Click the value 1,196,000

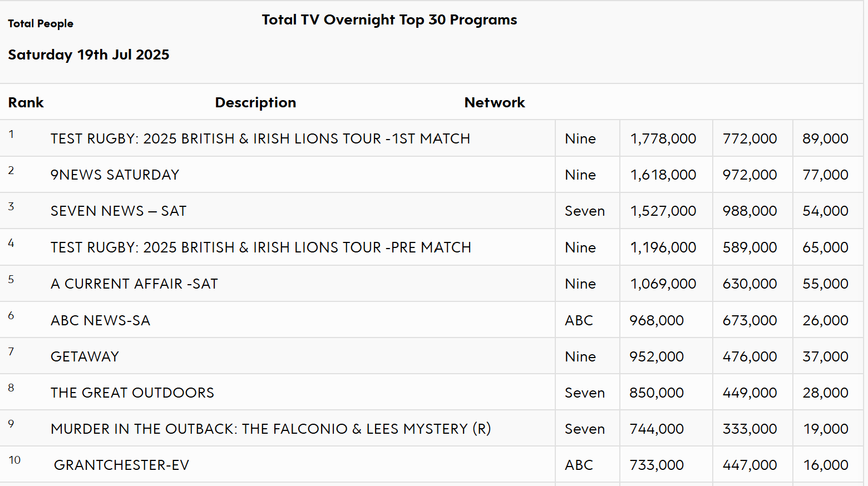pyautogui.click(x=663, y=247)
